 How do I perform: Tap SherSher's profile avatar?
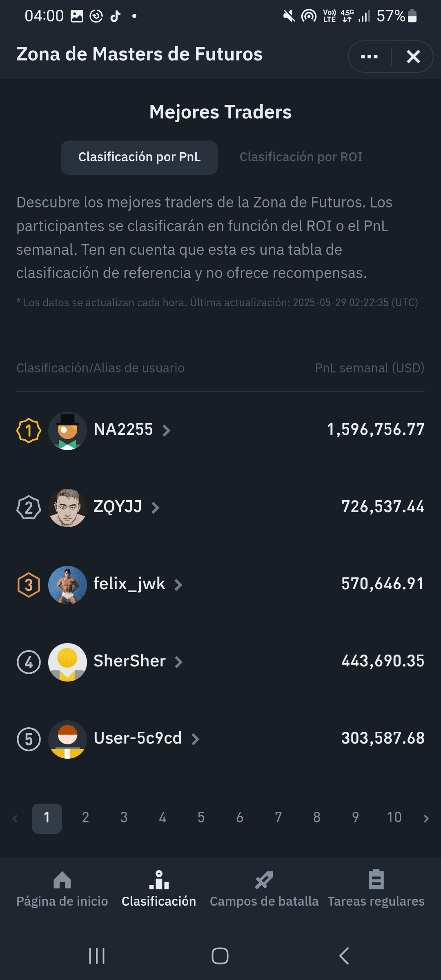pos(67,662)
